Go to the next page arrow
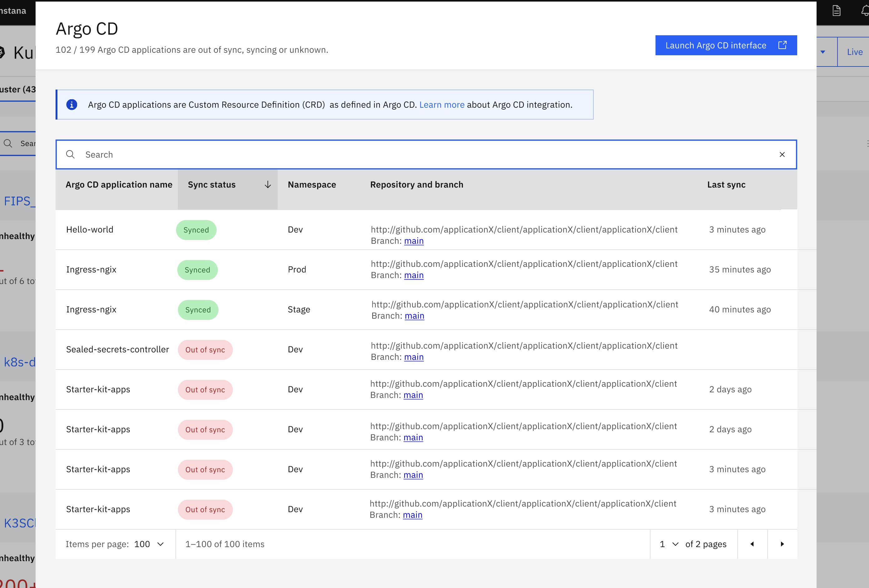Image resolution: width=869 pixels, height=588 pixels. [782, 544]
